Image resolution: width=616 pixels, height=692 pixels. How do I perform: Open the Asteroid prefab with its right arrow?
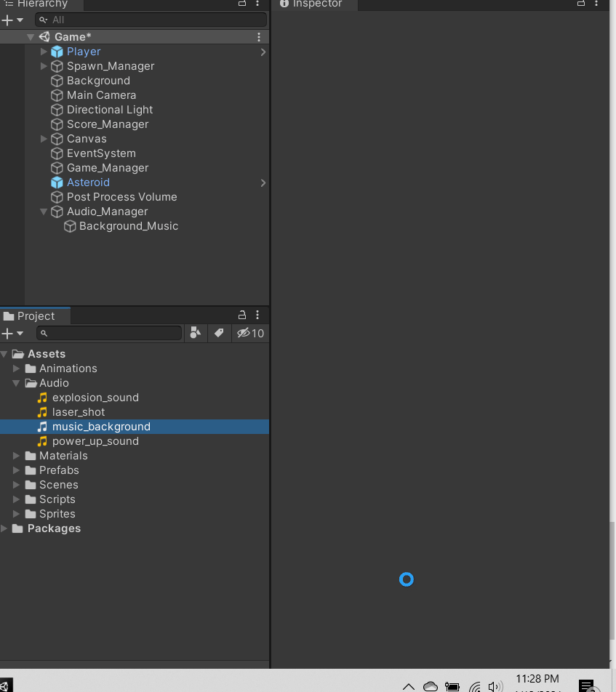point(263,182)
